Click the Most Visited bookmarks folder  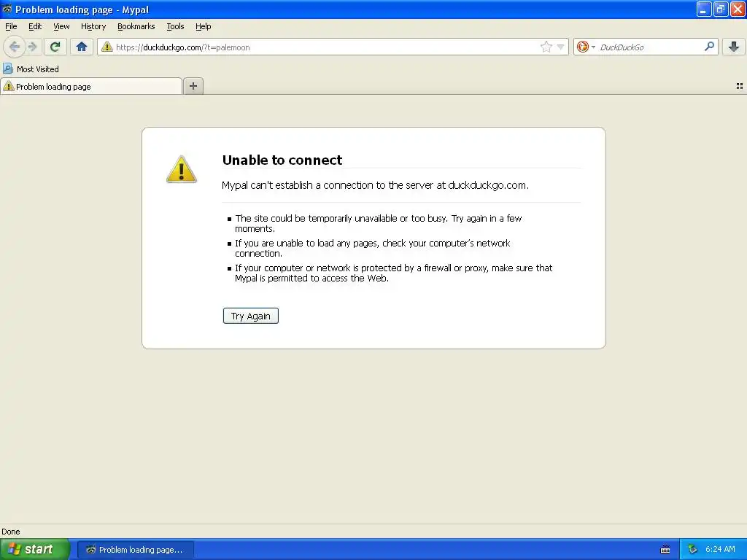[31, 69]
